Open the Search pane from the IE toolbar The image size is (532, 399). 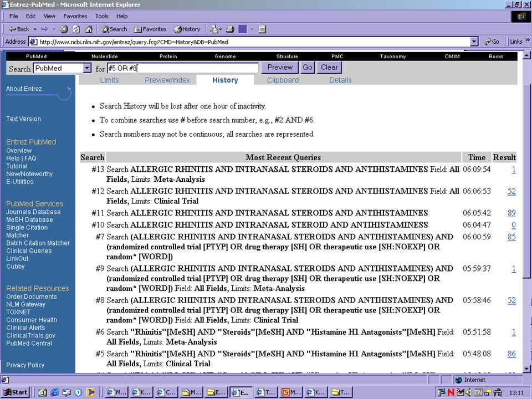click(x=114, y=29)
